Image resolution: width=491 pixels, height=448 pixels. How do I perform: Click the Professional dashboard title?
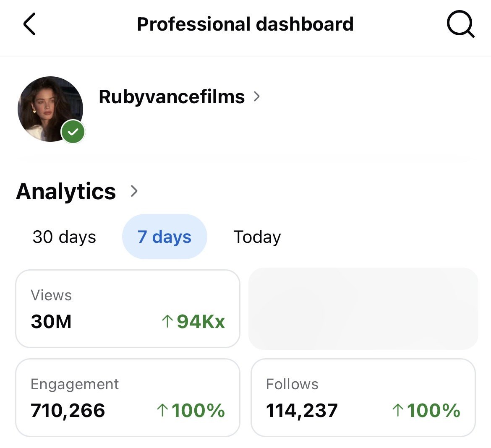point(245,24)
